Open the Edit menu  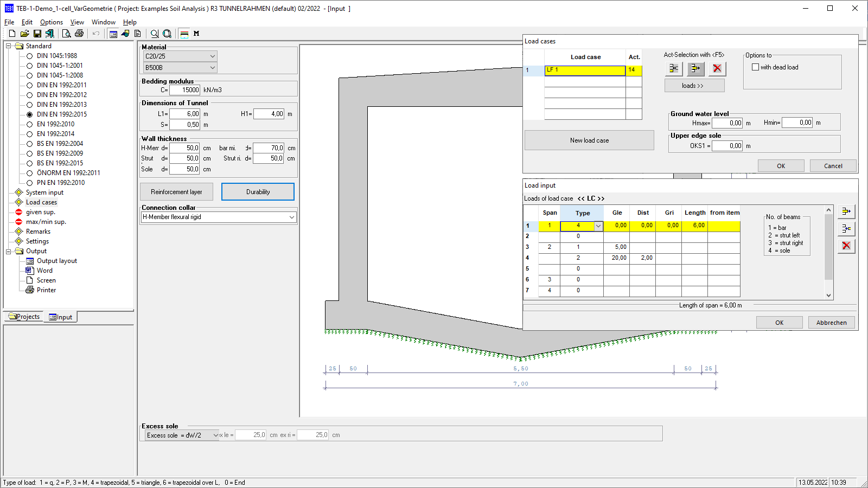[x=27, y=22]
